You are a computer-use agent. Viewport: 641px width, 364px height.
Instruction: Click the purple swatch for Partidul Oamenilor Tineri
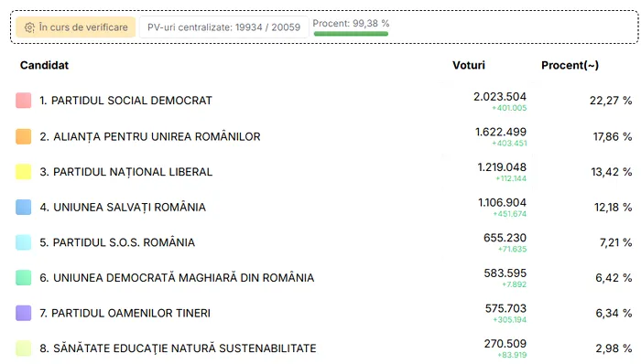tap(23, 313)
